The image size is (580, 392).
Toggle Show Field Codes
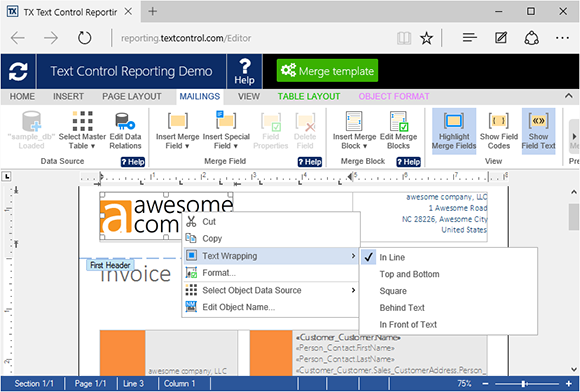[499, 131]
